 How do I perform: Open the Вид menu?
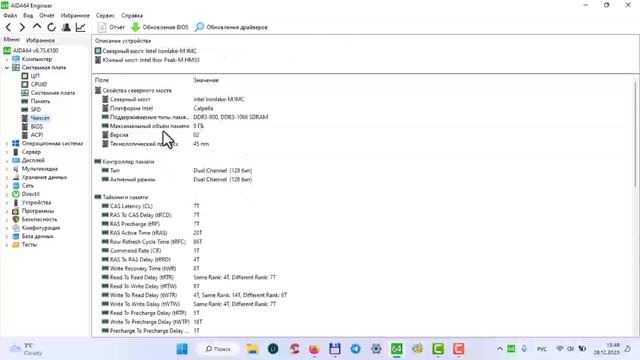click(28, 16)
